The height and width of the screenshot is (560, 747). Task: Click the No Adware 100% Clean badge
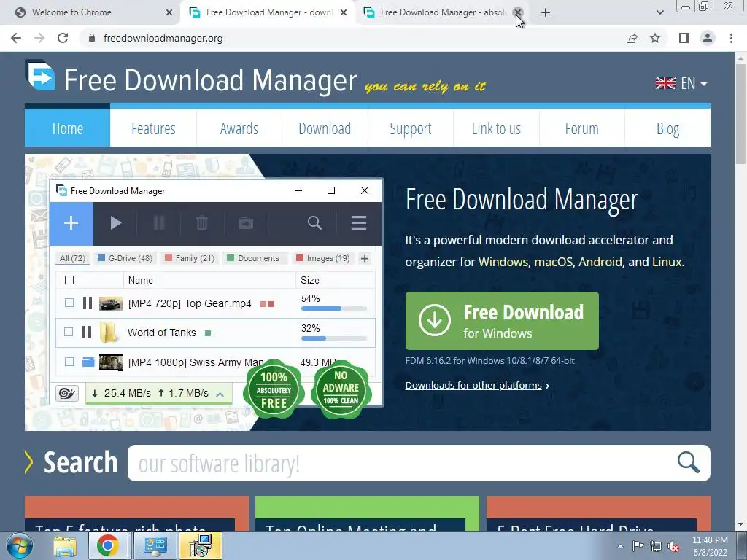pos(341,390)
